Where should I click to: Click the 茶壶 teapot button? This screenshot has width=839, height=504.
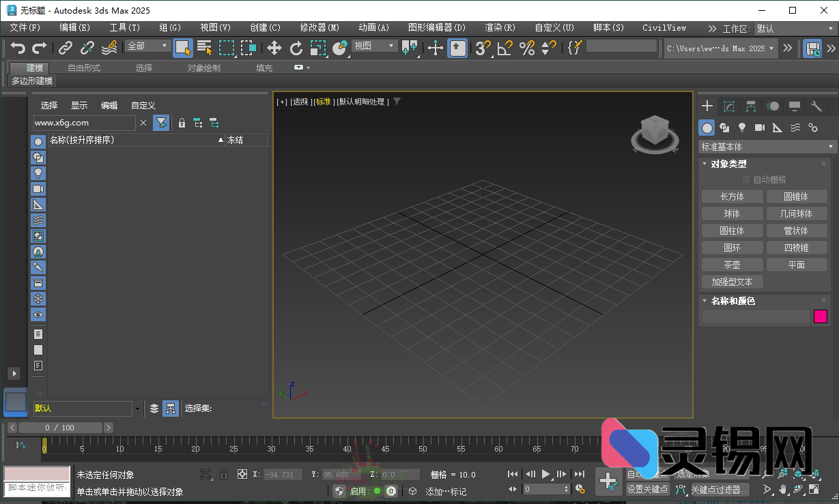732,265
